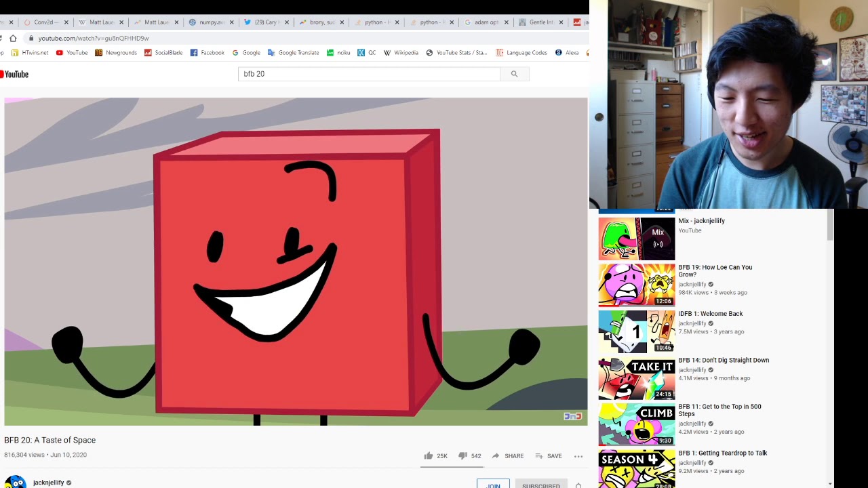Screen dimensions: 868x488
Task: Open the jacknjellify channel avatar
Action: [x=15, y=483]
